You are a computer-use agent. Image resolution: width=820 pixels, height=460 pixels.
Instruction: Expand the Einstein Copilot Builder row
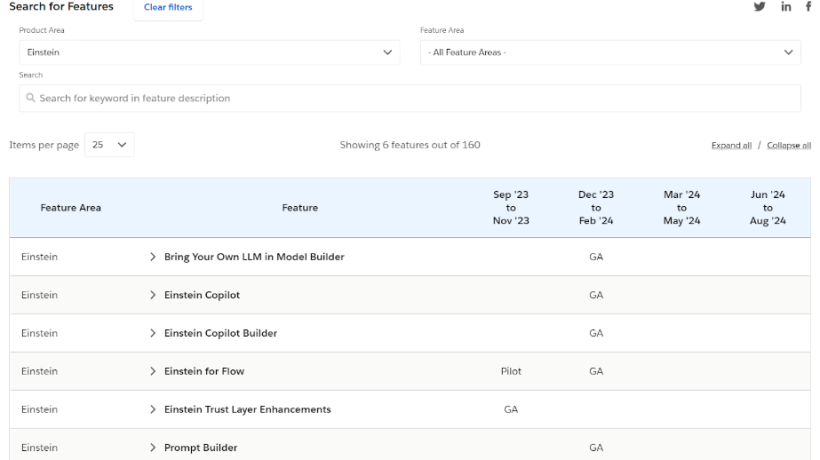pyautogui.click(x=153, y=333)
